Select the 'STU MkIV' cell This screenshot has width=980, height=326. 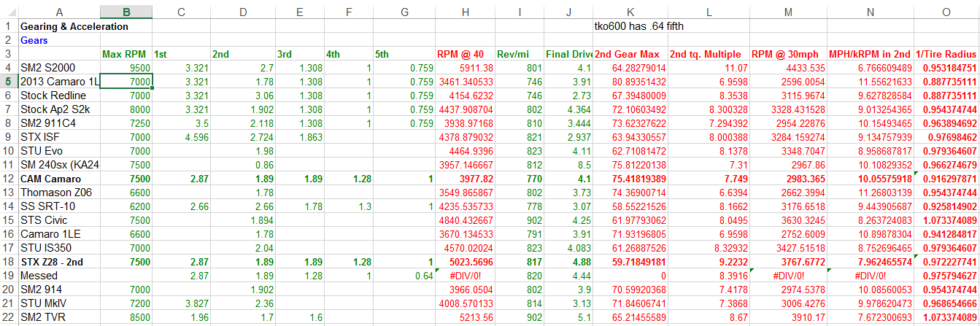(x=59, y=303)
